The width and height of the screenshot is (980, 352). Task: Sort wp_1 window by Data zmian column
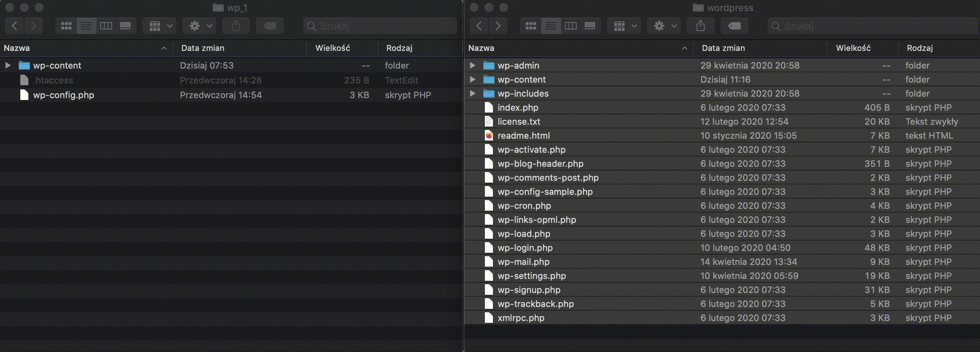[240, 48]
